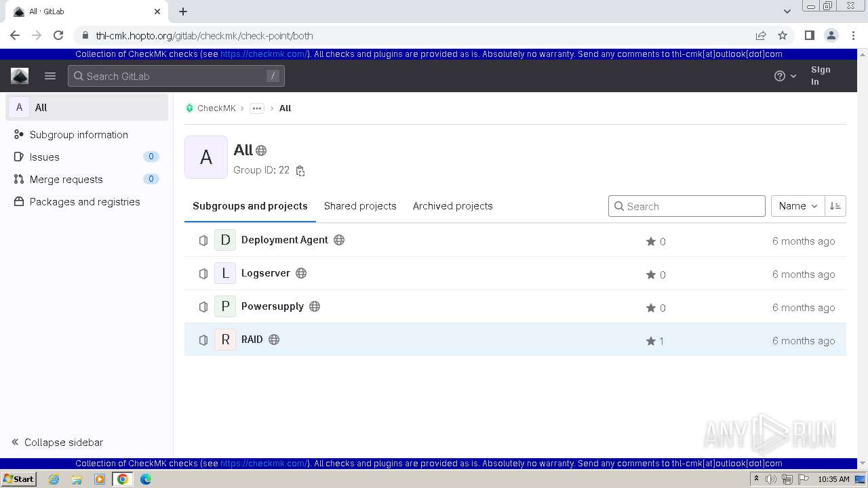Switch to the Archived projects tab

(x=453, y=206)
